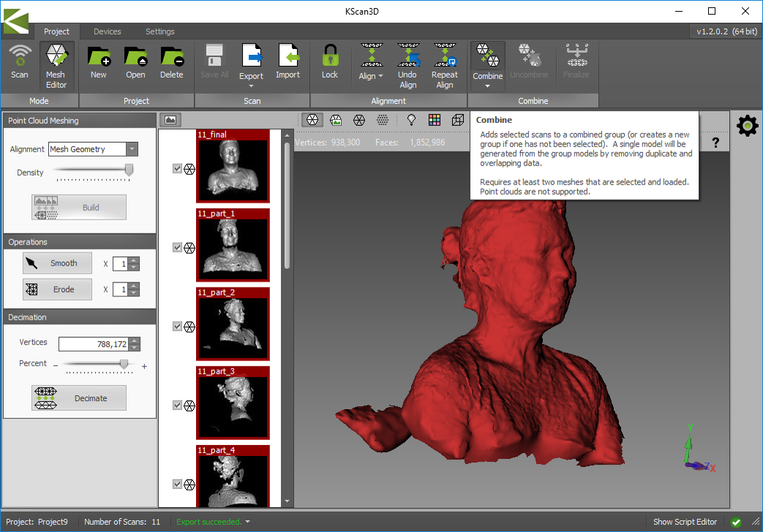Click the Smooth button
The image size is (763, 532).
pyautogui.click(x=57, y=263)
